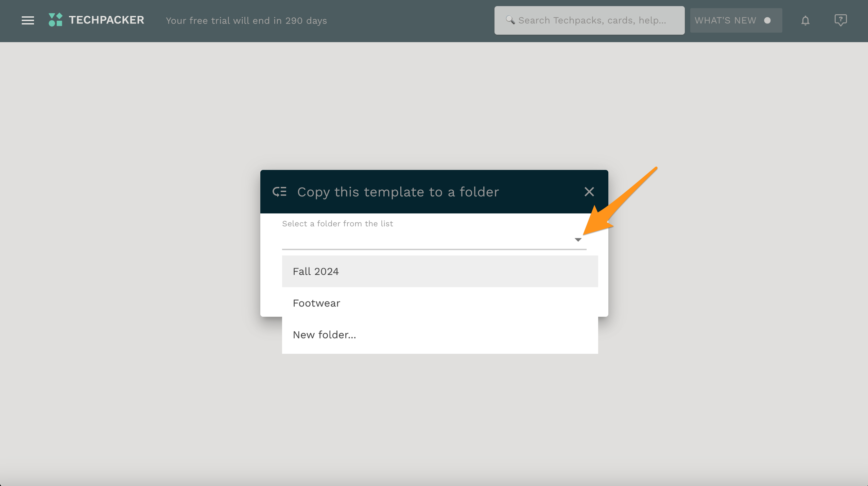Screen dimensions: 868x486
Task: Click the What's New indicator dot
Action: [767, 20]
